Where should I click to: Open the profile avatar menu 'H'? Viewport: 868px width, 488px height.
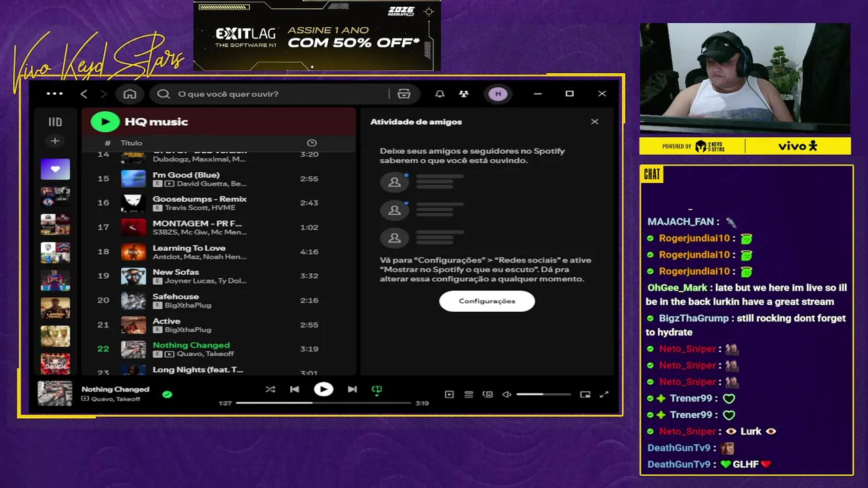(x=498, y=94)
